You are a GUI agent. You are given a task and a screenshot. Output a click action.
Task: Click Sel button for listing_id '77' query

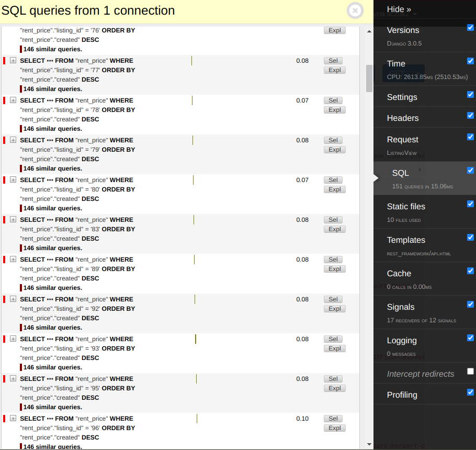334,61
